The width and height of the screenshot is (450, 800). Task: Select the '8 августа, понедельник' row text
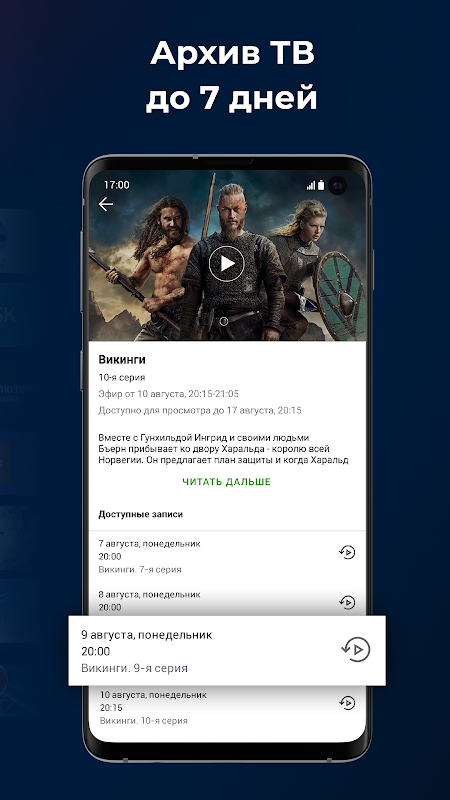pos(149,594)
